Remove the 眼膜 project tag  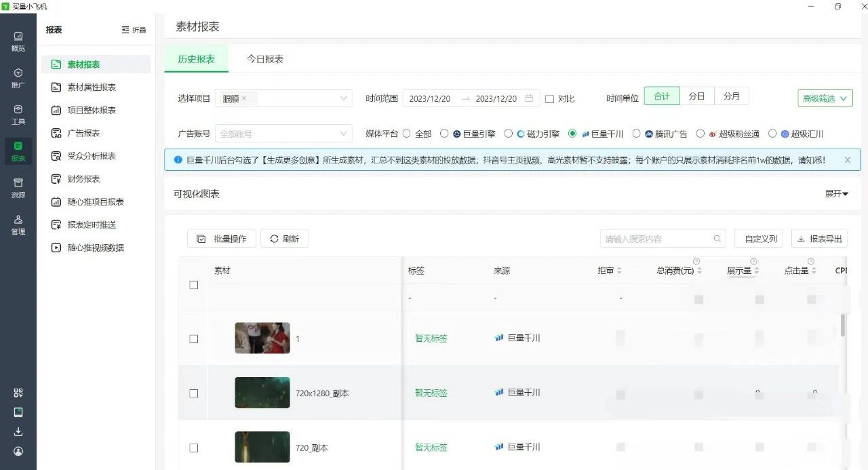click(x=243, y=98)
